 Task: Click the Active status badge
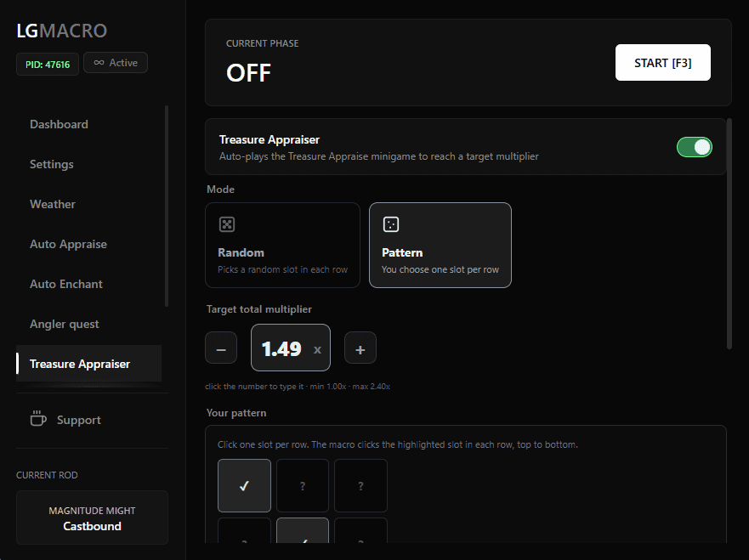click(x=116, y=63)
